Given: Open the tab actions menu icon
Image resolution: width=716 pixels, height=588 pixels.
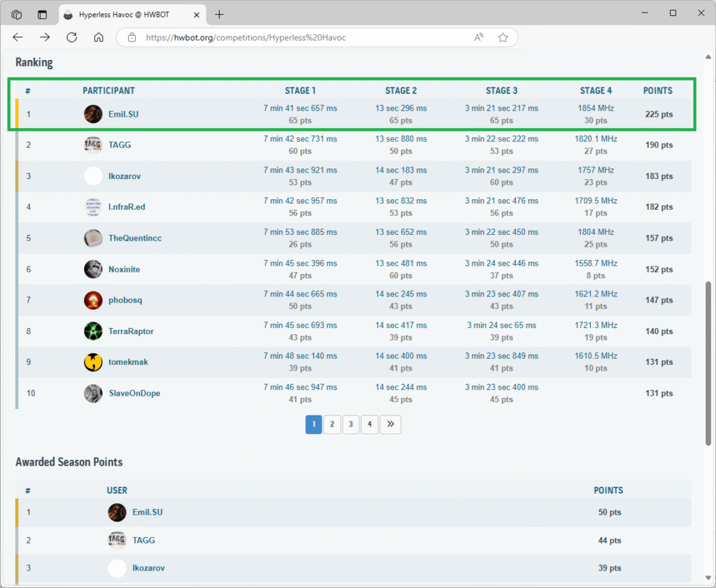Looking at the screenshot, I should click(17, 14).
